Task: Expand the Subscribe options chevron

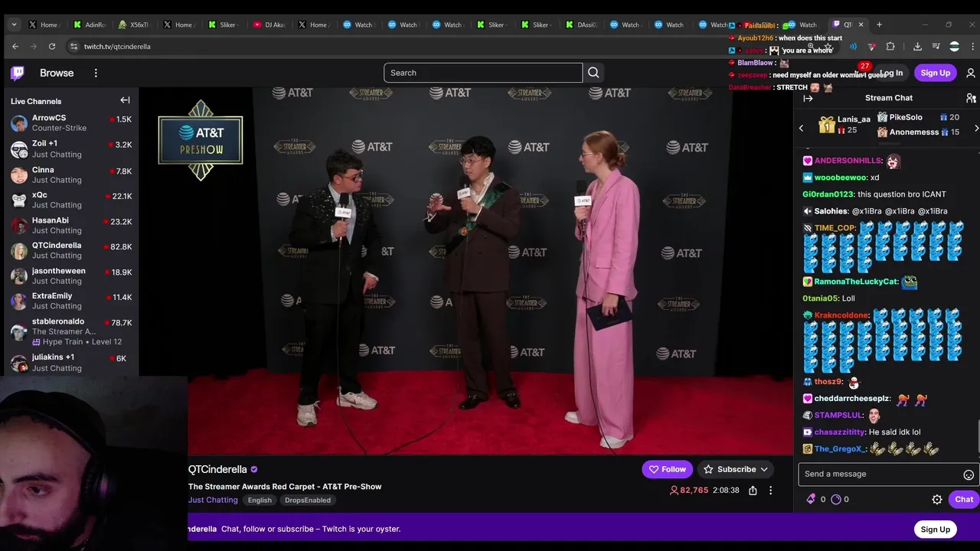Action: tap(764, 469)
